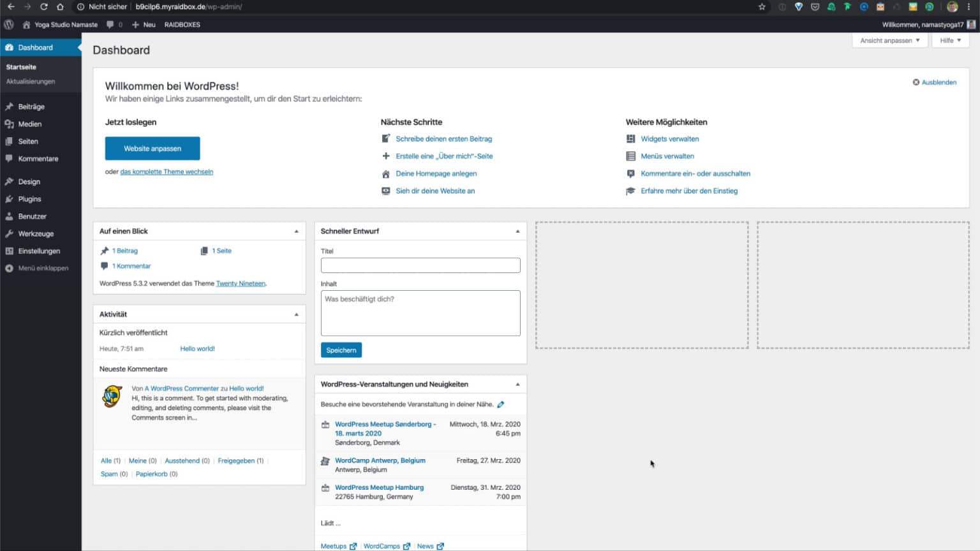Click the WordPress logo in admin bar

click(9, 25)
